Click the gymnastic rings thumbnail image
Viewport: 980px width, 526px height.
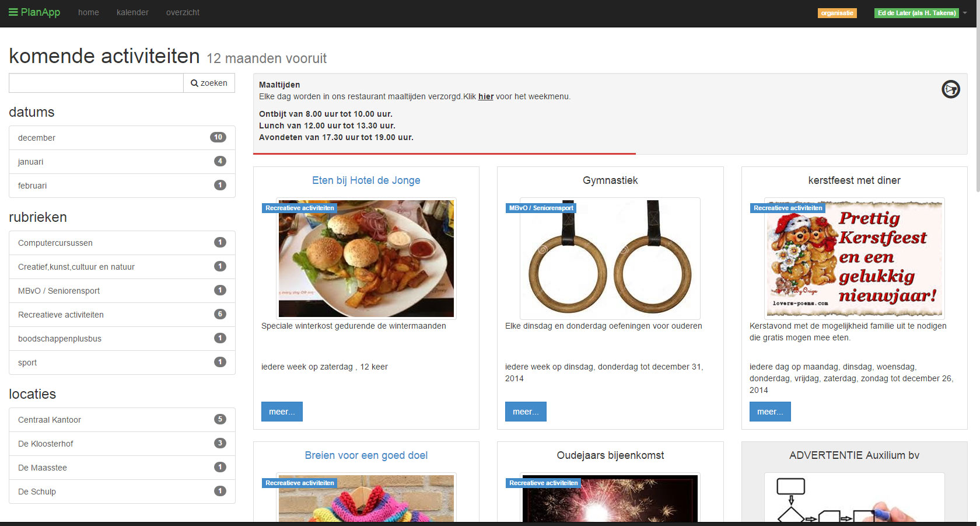point(610,259)
